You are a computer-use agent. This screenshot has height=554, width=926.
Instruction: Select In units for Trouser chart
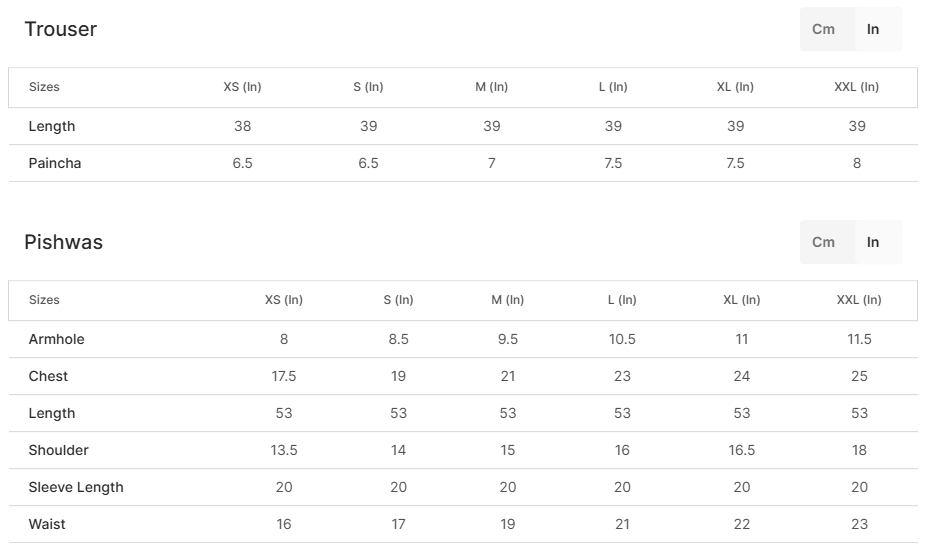tap(873, 29)
